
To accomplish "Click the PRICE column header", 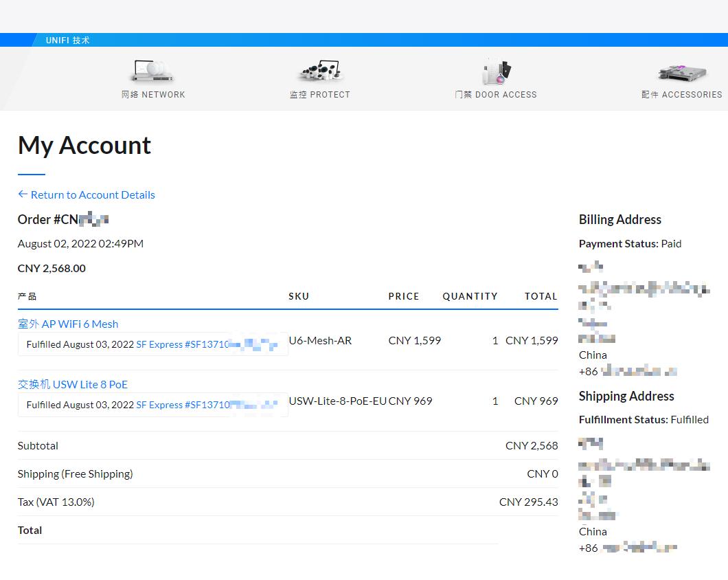I will click(x=403, y=296).
